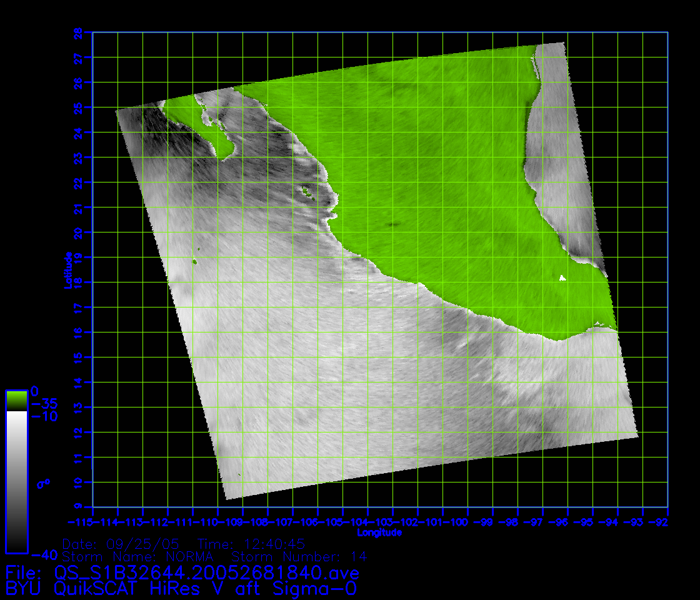Screen dimensions: 700x600
Task: Click the grayscale gradient of the color bar
Action: coord(16,481)
